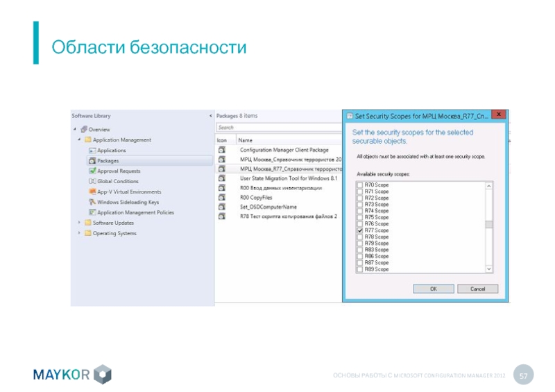
Task: Close the Set Security Scopes dialog
Action: 499,114
